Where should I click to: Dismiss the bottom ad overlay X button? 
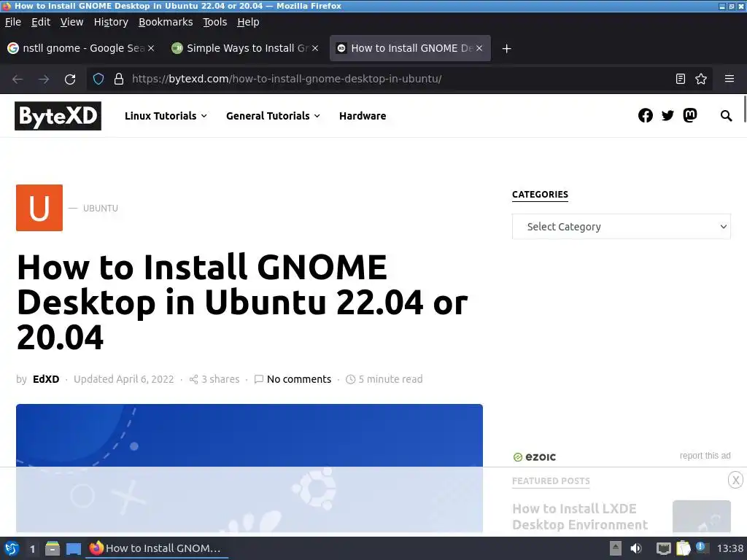(735, 480)
